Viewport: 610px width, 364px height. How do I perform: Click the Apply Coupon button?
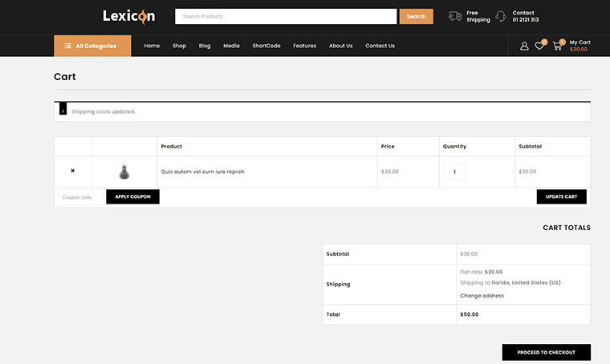click(132, 196)
